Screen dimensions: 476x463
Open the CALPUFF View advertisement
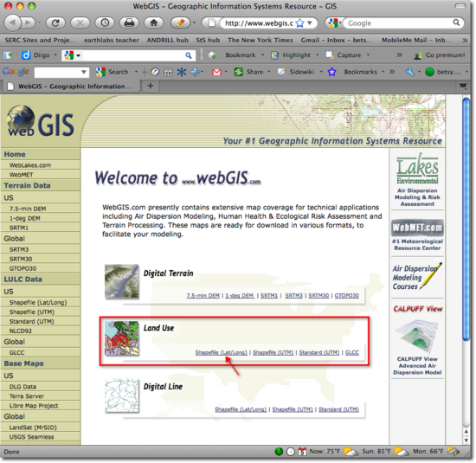417,340
